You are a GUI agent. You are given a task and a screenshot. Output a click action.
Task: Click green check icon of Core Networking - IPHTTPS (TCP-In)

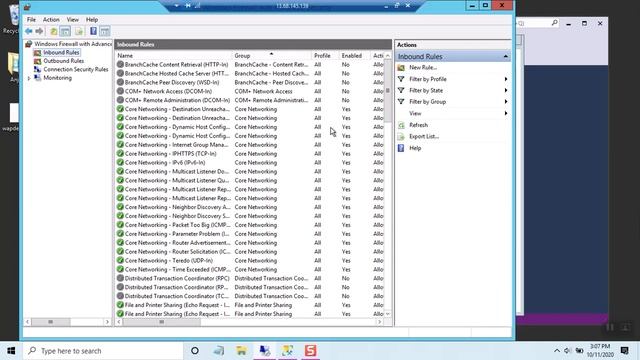tap(120, 153)
